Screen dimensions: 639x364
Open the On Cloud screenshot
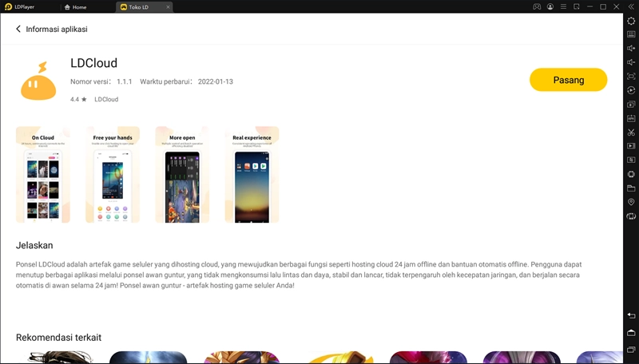click(43, 175)
